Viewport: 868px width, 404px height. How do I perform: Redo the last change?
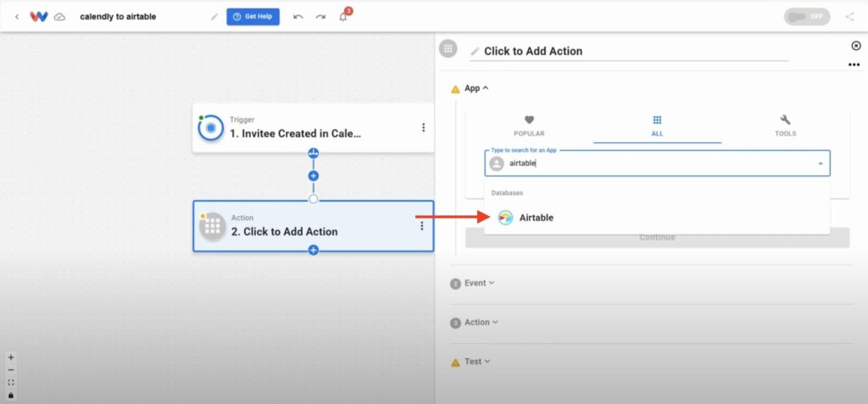[320, 17]
